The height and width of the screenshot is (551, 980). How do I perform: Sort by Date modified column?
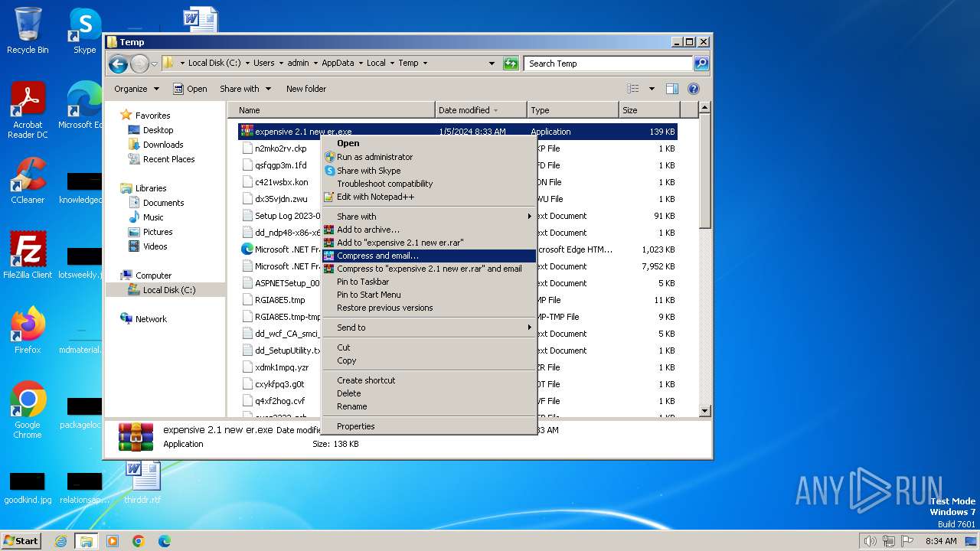pos(481,110)
